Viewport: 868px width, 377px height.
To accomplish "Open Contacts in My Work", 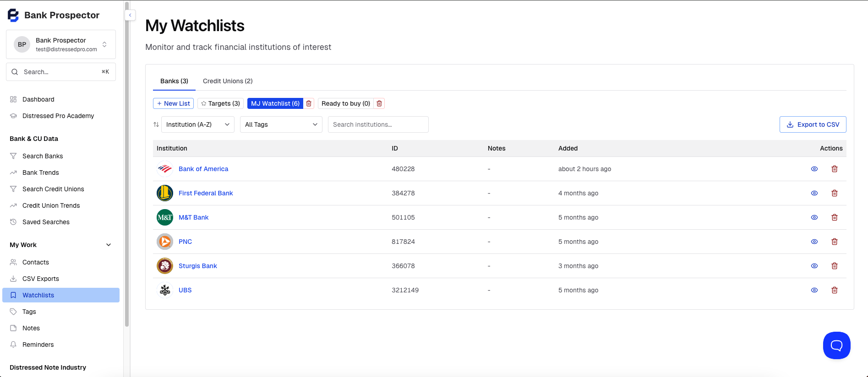I will coord(61,262).
